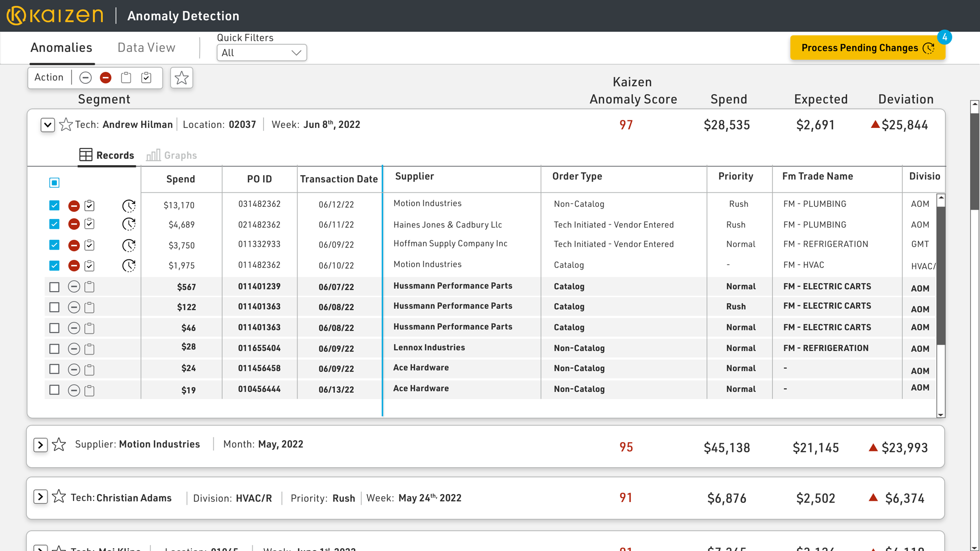The height and width of the screenshot is (551, 980).
Task: Sort by Fm Trade Name column header
Action: coord(817,176)
